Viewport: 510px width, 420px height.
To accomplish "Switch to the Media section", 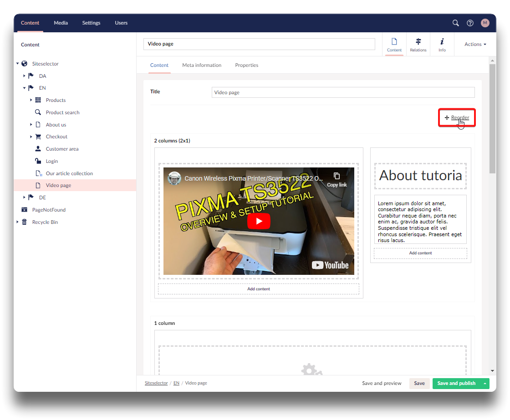I will tap(61, 23).
